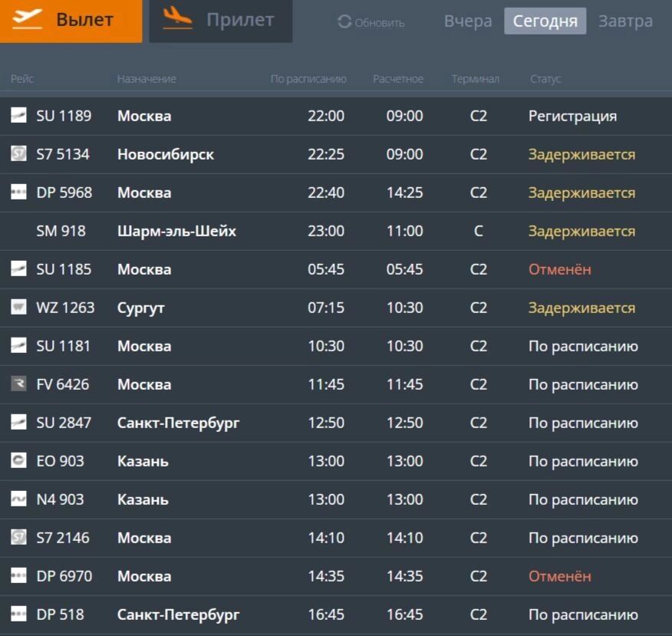Select destination Новосибирск
The width and height of the screenshot is (672, 636).
[166, 155]
